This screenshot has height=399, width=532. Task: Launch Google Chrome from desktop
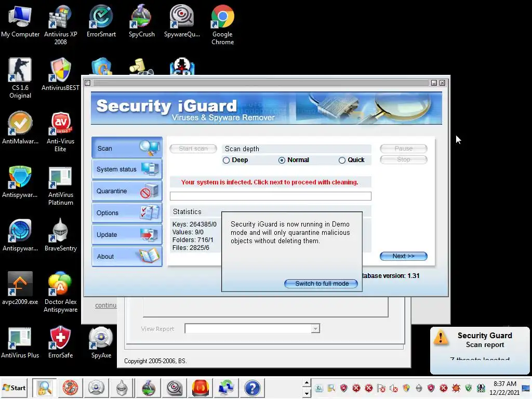pyautogui.click(x=222, y=24)
